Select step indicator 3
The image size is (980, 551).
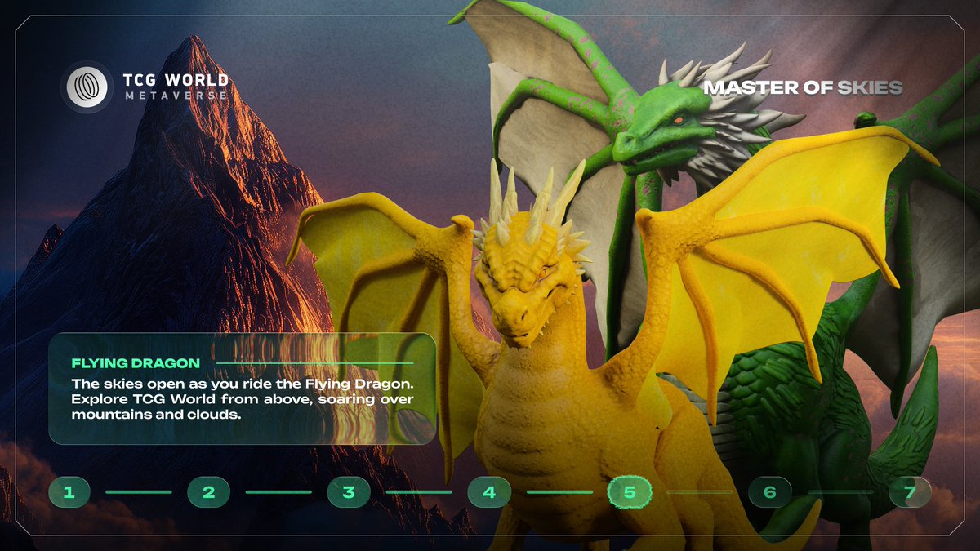350,492
